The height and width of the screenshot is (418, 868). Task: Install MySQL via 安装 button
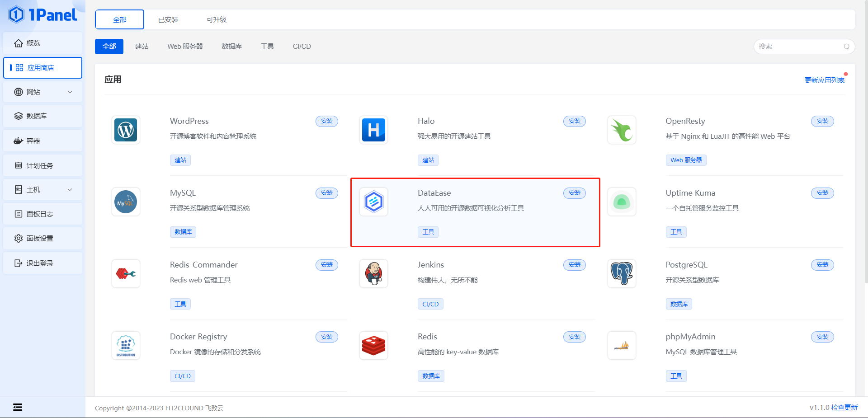pyautogui.click(x=326, y=193)
